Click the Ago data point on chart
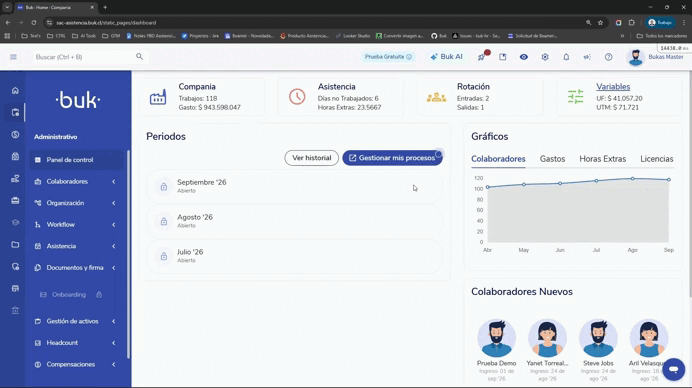The height and width of the screenshot is (388, 692). (x=632, y=179)
